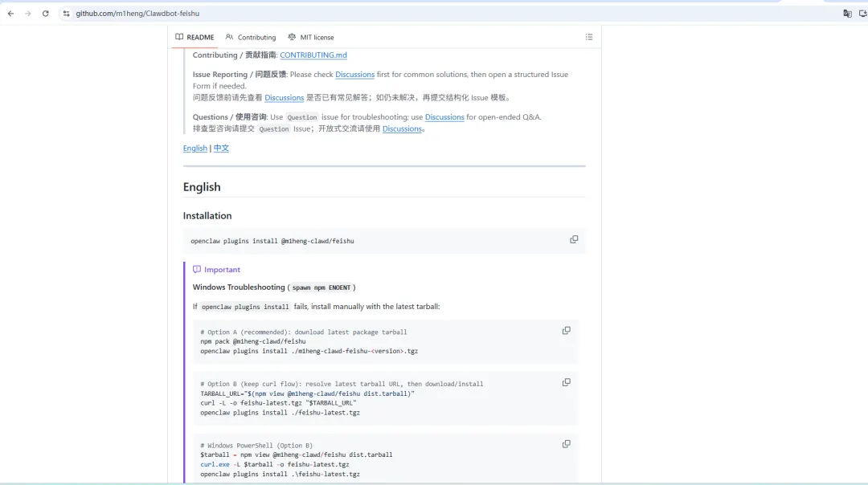
Task: Jump to the 中文 section link
Action: [x=221, y=148]
